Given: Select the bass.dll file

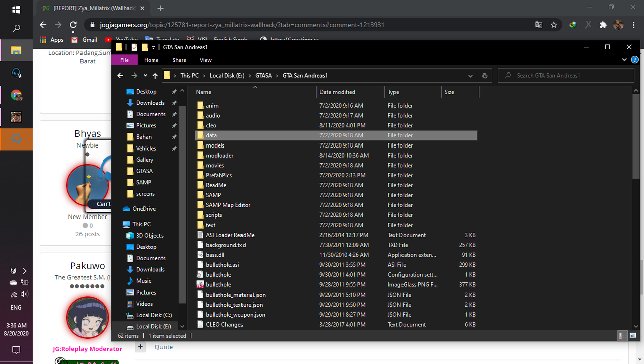Looking at the screenshot, I should [336, 255].
